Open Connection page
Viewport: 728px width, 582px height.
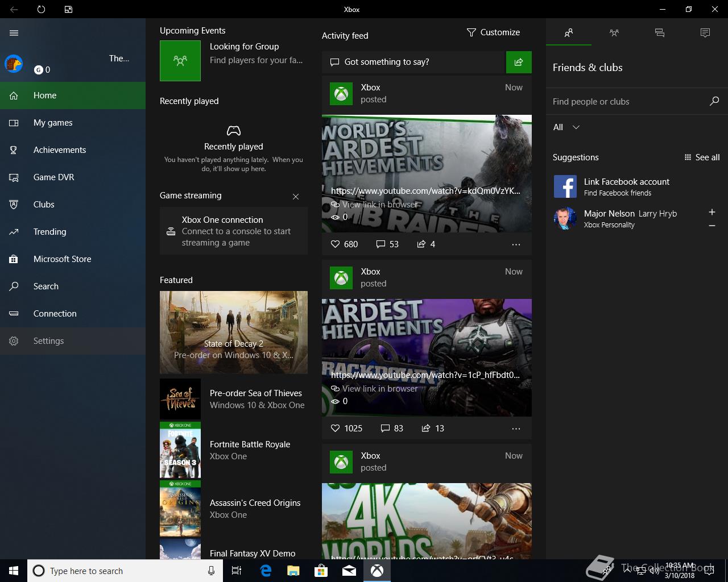(x=73, y=314)
